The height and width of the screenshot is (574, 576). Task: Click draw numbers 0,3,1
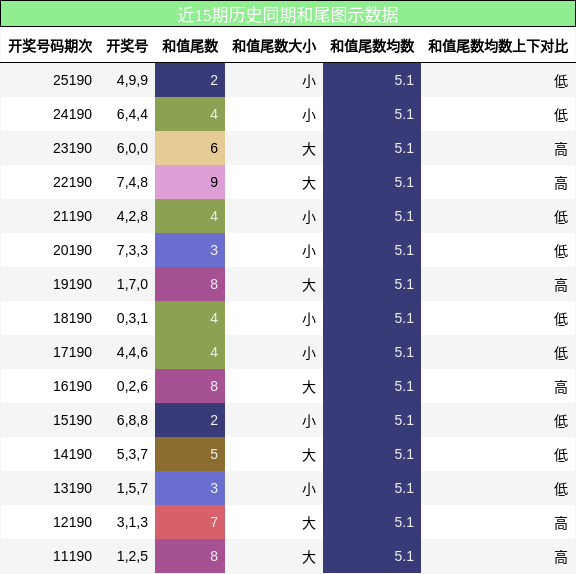pos(132,318)
